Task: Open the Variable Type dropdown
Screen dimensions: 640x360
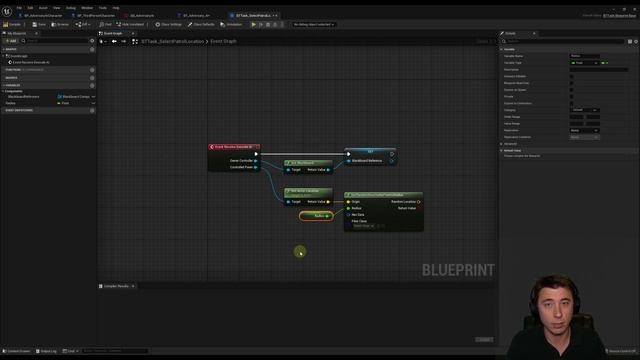Action: 584,63
